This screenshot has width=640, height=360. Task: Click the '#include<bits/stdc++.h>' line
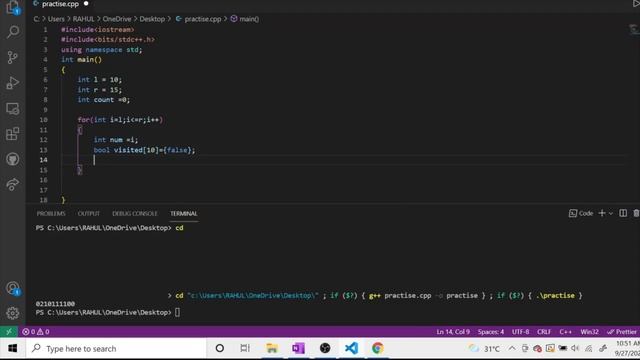pos(108,40)
